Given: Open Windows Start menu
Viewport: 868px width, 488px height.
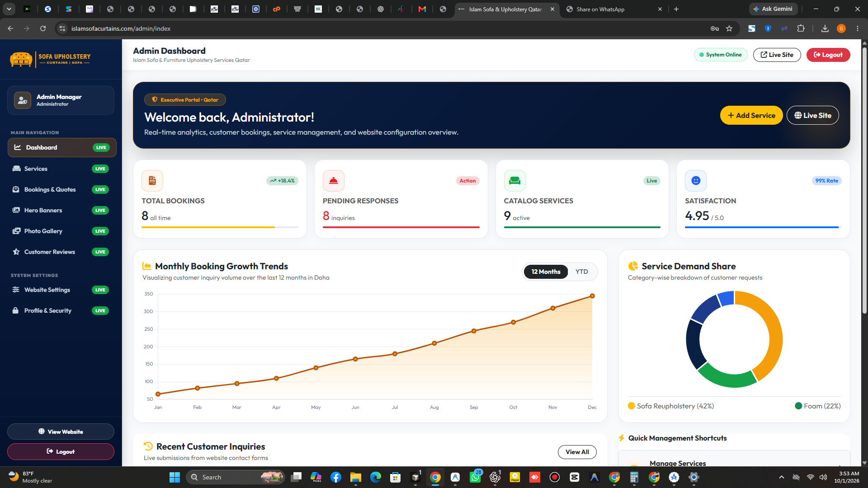Looking at the screenshot, I should tap(175, 477).
